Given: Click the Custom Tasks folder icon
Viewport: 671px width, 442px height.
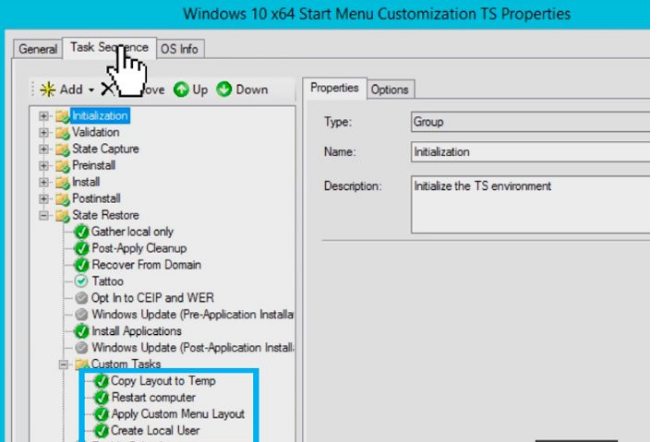Looking at the screenshot, I should pos(82,365).
